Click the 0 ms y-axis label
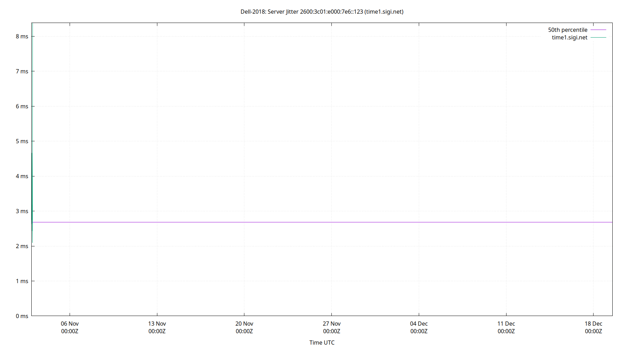Screen dimensions: 644x348 click(x=22, y=316)
